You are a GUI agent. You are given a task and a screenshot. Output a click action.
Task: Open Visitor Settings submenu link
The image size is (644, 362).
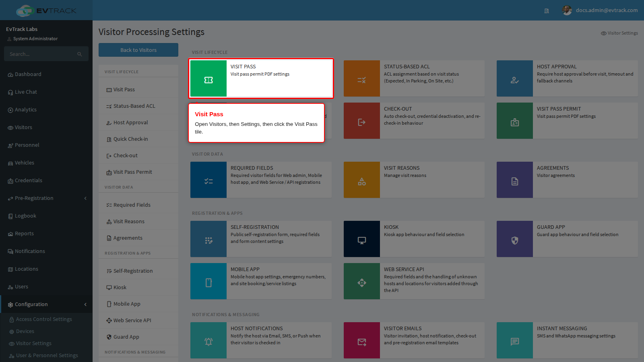(33, 343)
